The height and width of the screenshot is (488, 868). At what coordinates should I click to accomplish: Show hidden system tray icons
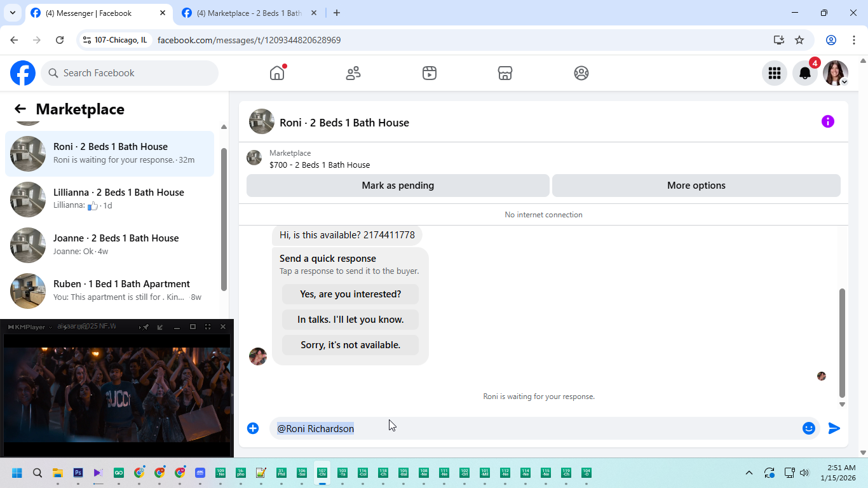749,473
